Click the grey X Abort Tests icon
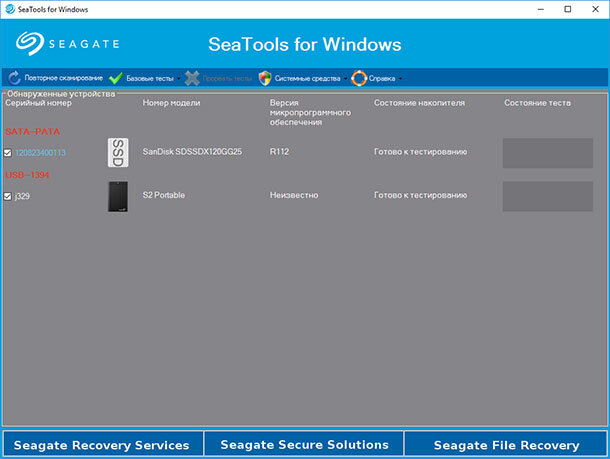Viewport: 610px width, 459px height. click(192, 78)
